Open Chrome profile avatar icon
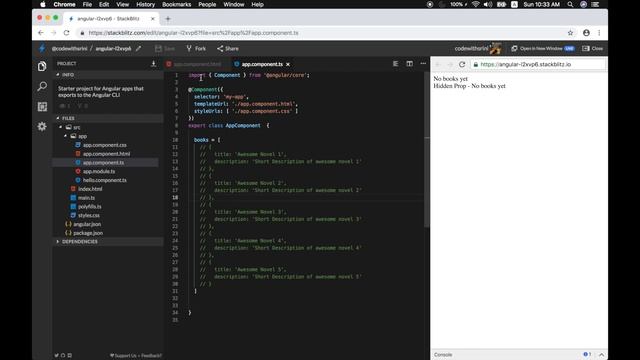This screenshot has width=640, height=360. click(586, 33)
